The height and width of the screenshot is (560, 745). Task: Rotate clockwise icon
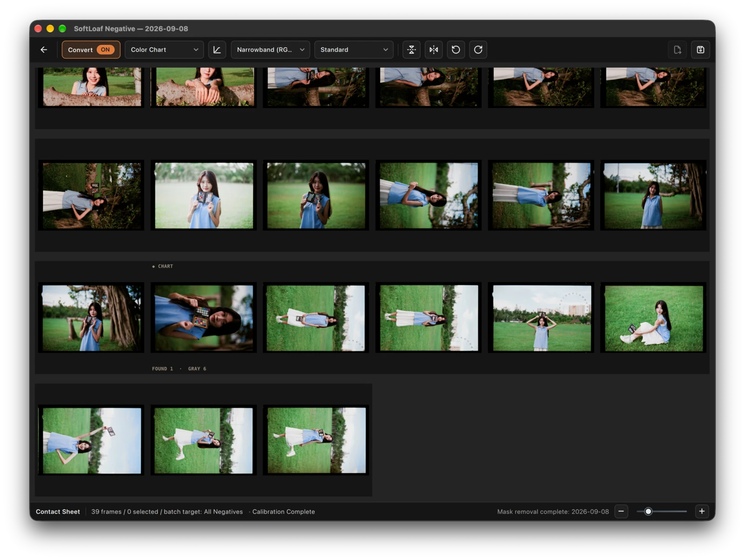(x=478, y=50)
